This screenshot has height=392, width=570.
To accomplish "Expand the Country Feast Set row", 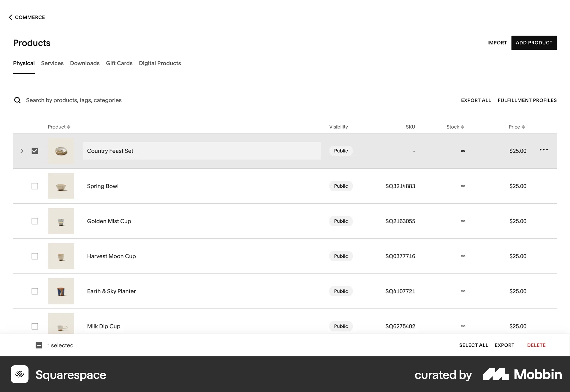I will coord(22,151).
